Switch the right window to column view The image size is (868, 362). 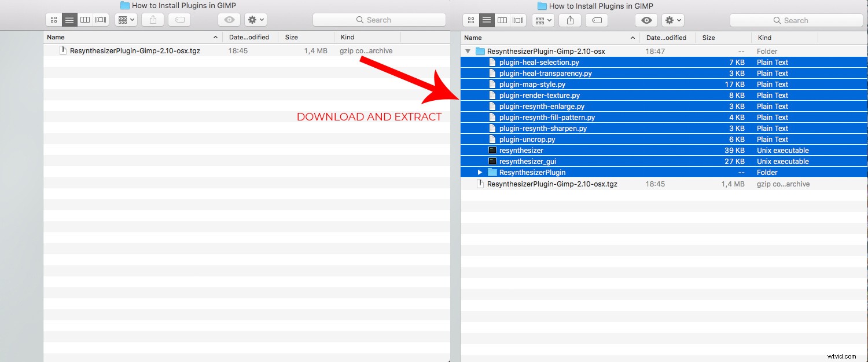click(x=502, y=20)
